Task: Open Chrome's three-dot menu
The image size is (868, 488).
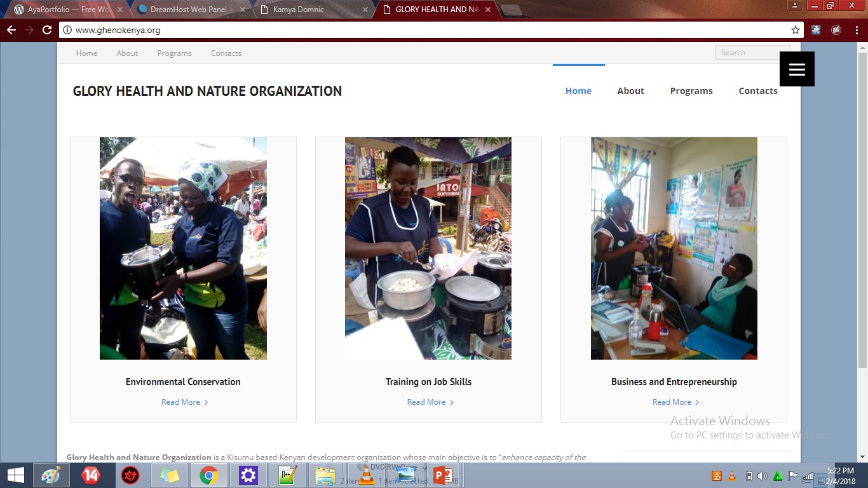Action: click(x=857, y=30)
